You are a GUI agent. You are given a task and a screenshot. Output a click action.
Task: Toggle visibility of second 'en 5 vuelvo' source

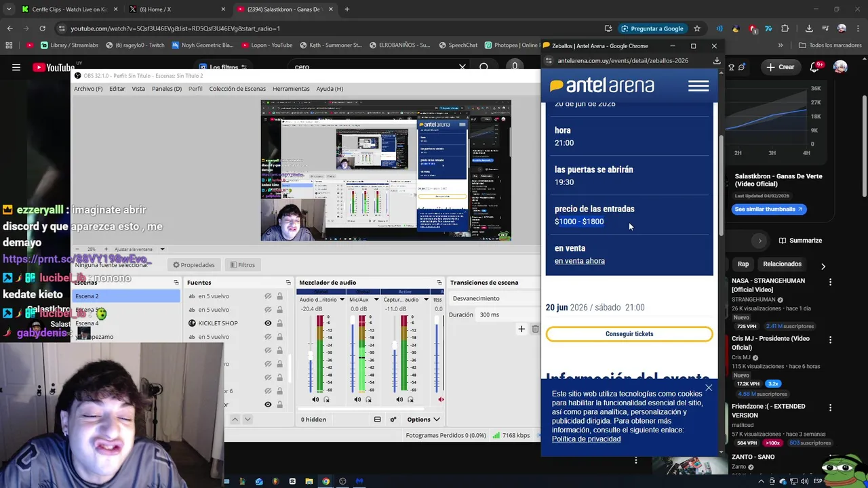pos(268,310)
